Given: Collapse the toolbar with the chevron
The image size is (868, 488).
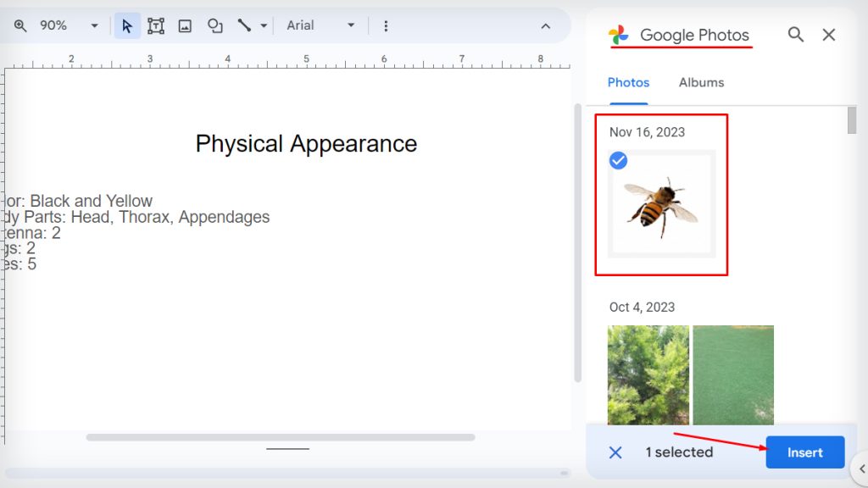Looking at the screenshot, I should pyautogui.click(x=546, y=25).
